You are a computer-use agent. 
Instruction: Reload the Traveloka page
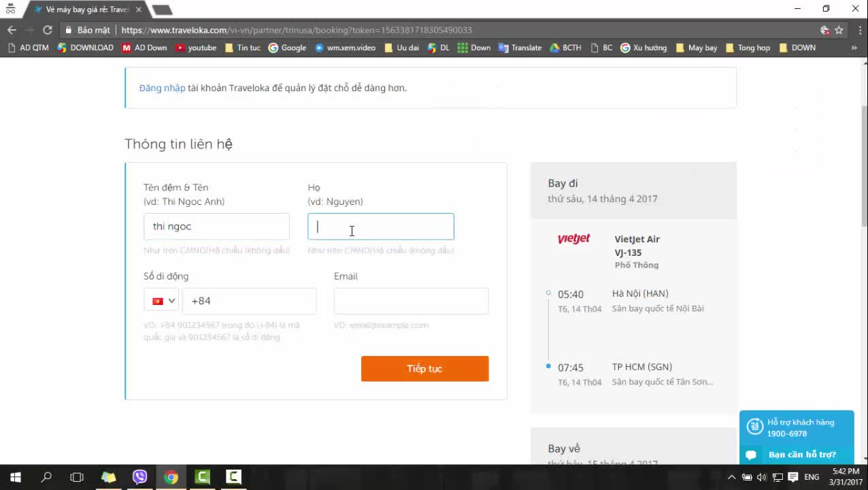coord(48,30)
